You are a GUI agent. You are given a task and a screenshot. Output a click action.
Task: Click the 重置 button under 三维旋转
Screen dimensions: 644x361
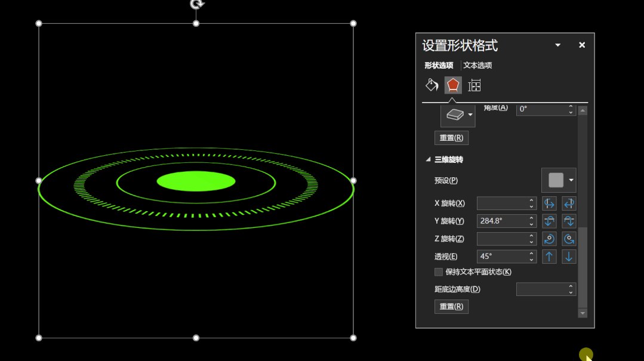(x=451, y=306)
